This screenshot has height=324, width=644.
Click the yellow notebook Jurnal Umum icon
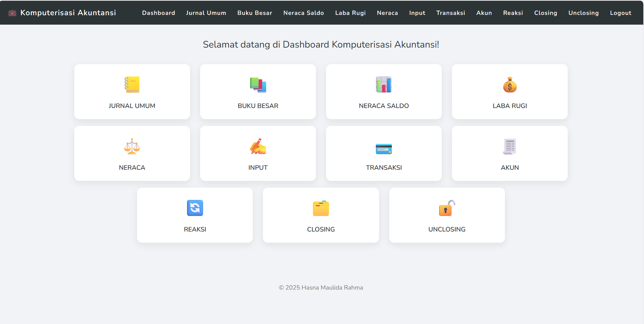coord(132,84)
